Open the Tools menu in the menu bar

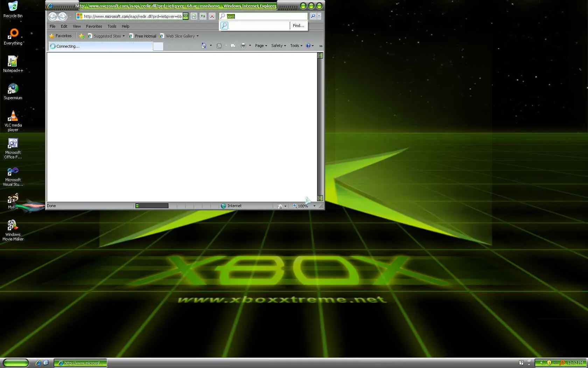coord(112,26)
